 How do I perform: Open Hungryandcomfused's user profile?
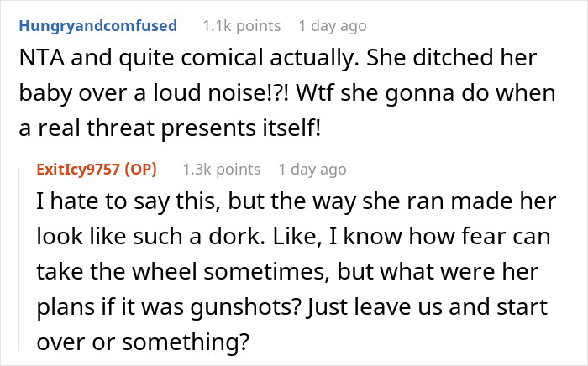(98, 26)
